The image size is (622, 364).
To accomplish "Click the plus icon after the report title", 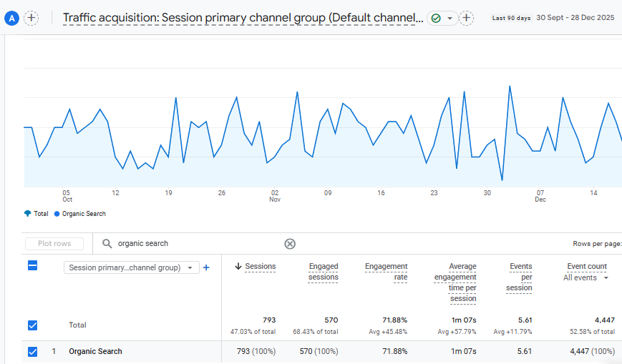I will click(x=467, y=18).
